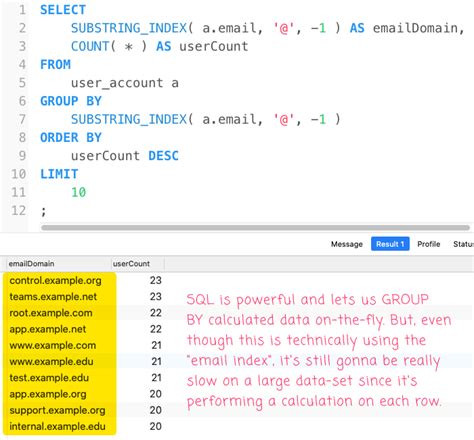Screen dimensions: 474x440
Task: Click line number 12 in the gutter
Action: [x=18, y=210]
